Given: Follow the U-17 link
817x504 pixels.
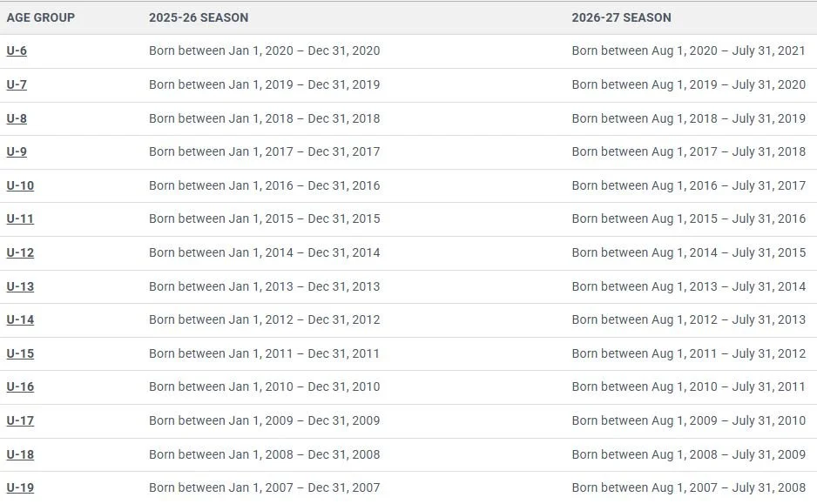Looking at the screenshot, I should pyautogui.click(x=20, y=420).
